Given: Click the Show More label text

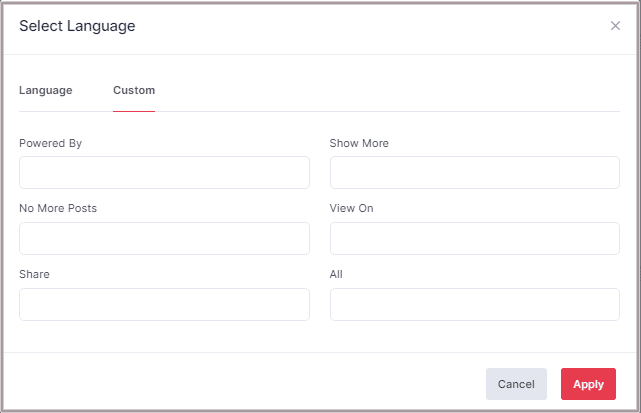Looking at the screenshot, I should [359, 143].
